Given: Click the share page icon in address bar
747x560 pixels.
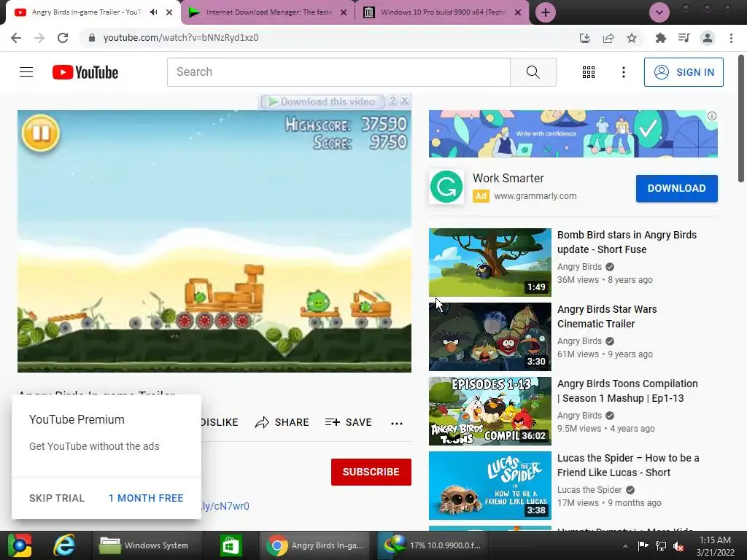Looking at the screenshot, I should (608, 38).
